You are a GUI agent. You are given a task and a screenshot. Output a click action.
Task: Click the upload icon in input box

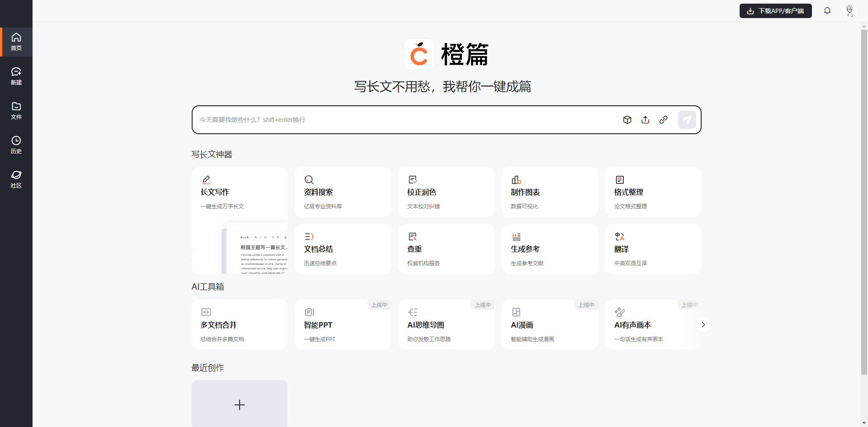[645, 120]
